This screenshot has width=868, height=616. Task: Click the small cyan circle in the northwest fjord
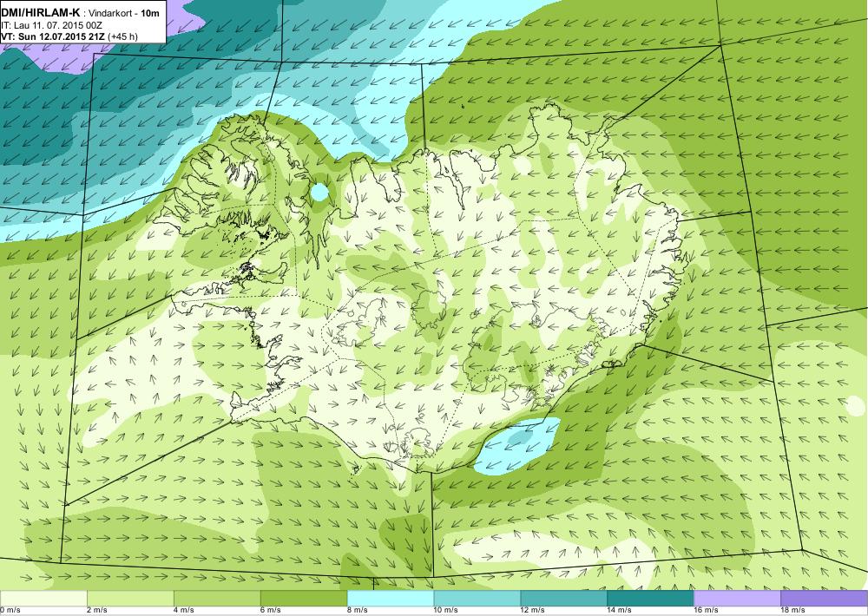pyautogui.click(x=319, y=192)
